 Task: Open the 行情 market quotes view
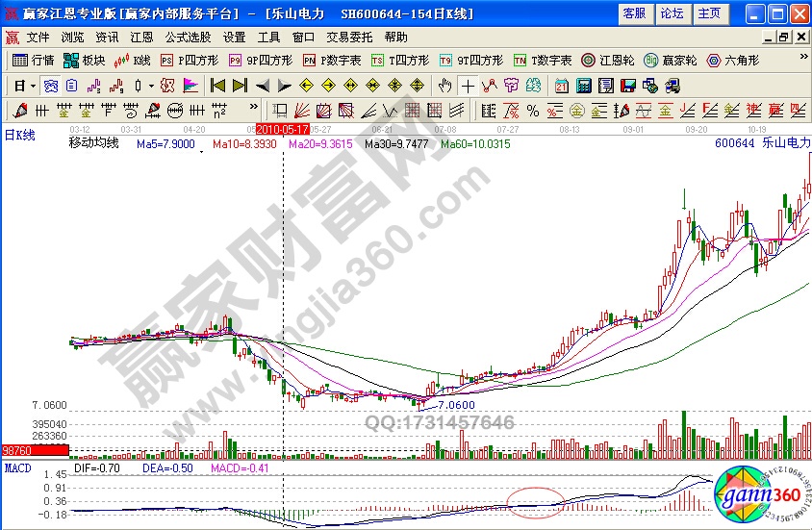pos(33,61)
